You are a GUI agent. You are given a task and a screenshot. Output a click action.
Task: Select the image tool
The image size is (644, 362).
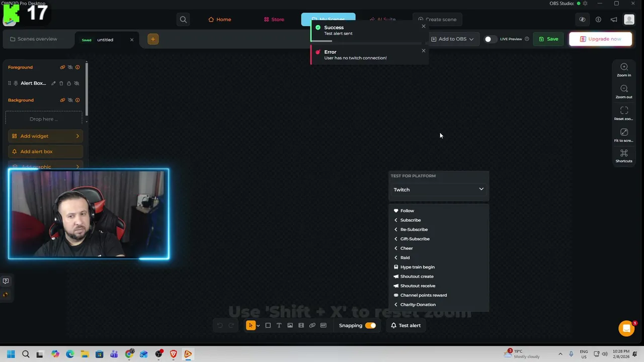click(290, 325)
